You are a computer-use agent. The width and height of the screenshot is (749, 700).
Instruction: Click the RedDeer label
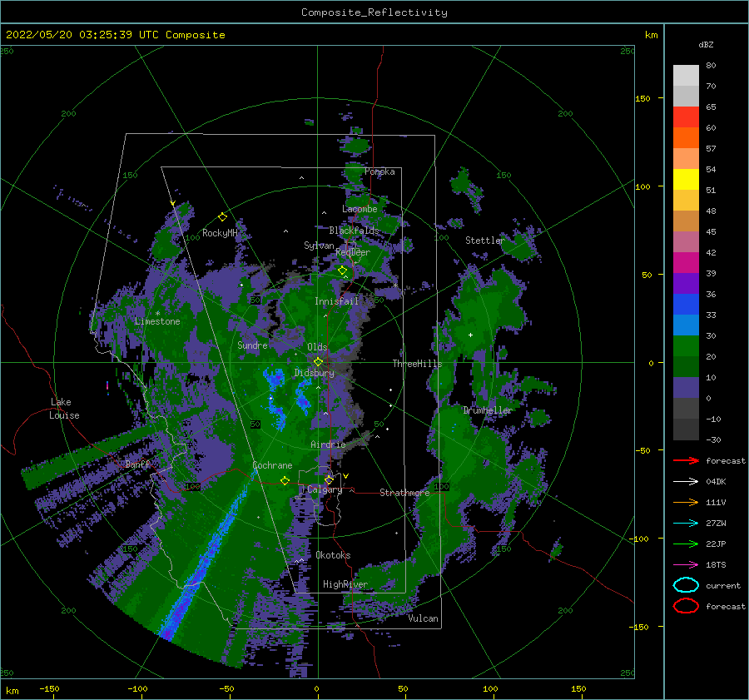pos(353,252)
